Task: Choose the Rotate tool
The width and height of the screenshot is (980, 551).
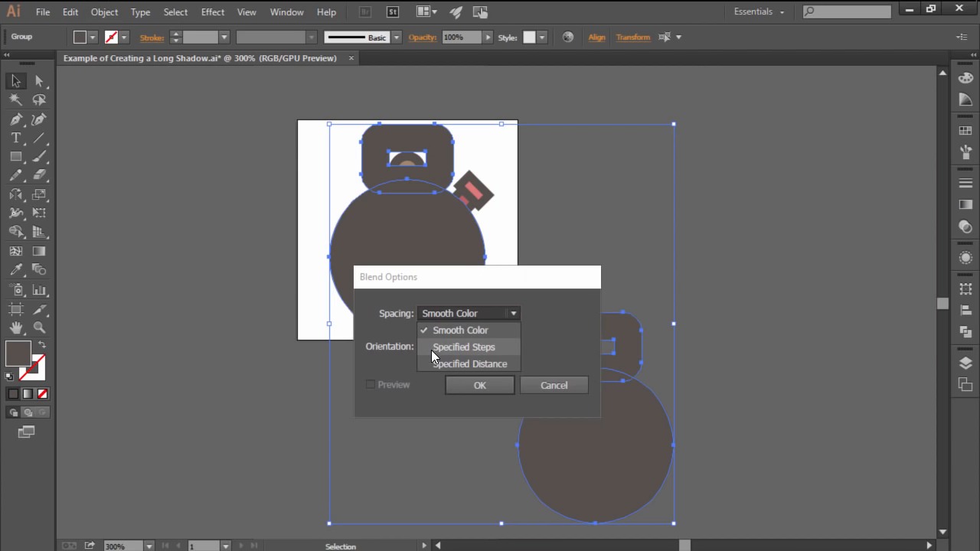Action: tap(16, 194)
